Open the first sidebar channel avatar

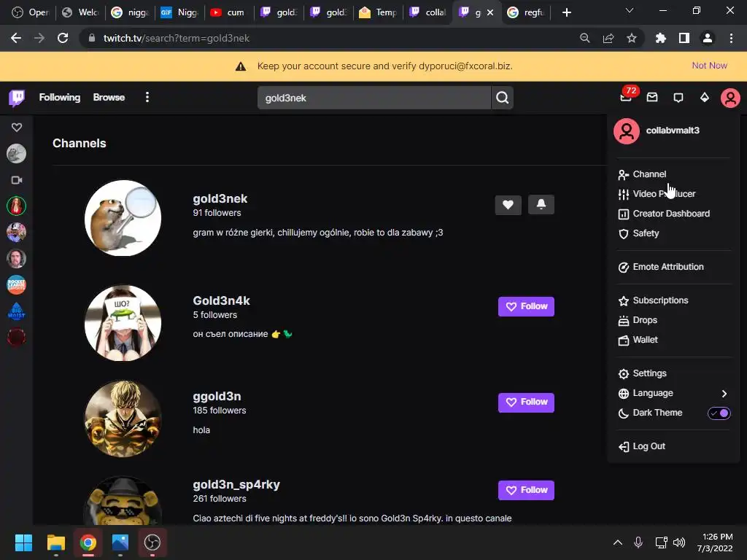coord(17,154)
